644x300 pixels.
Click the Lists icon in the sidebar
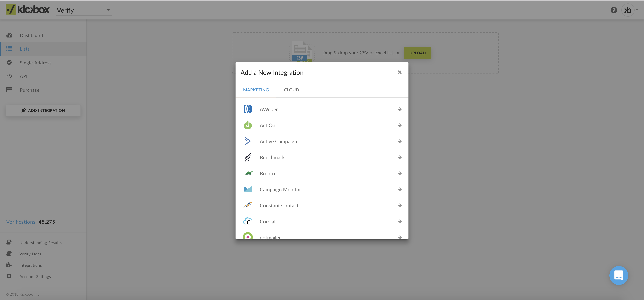pos(9,49)
